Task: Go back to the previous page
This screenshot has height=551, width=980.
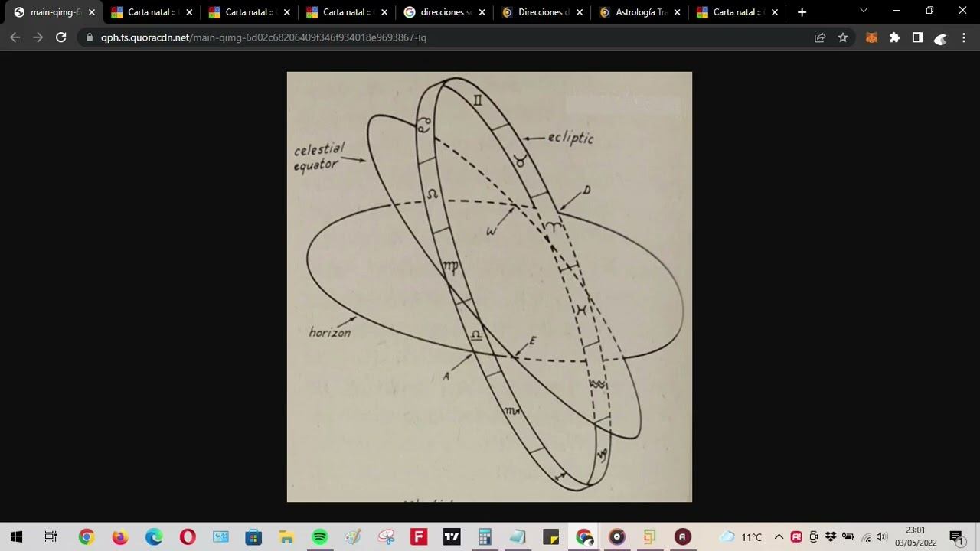Action: pyautogui.click(x=15, y=37)
